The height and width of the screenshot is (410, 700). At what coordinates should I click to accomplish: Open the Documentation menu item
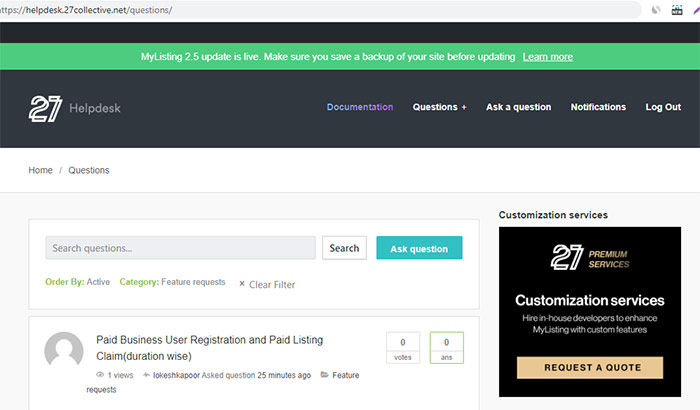(x=360, y=107)
